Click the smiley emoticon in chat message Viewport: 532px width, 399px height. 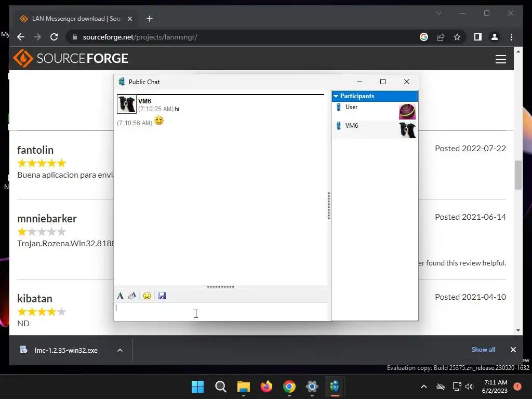coord(158,121)
